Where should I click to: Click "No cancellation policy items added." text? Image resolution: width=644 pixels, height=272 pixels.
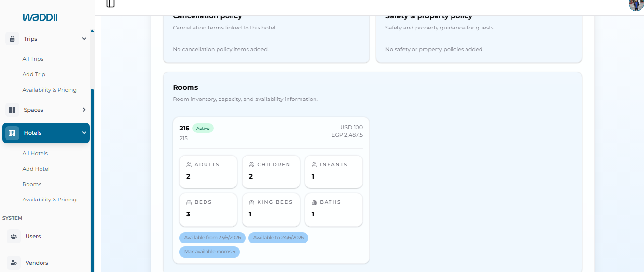coord(220,49)
